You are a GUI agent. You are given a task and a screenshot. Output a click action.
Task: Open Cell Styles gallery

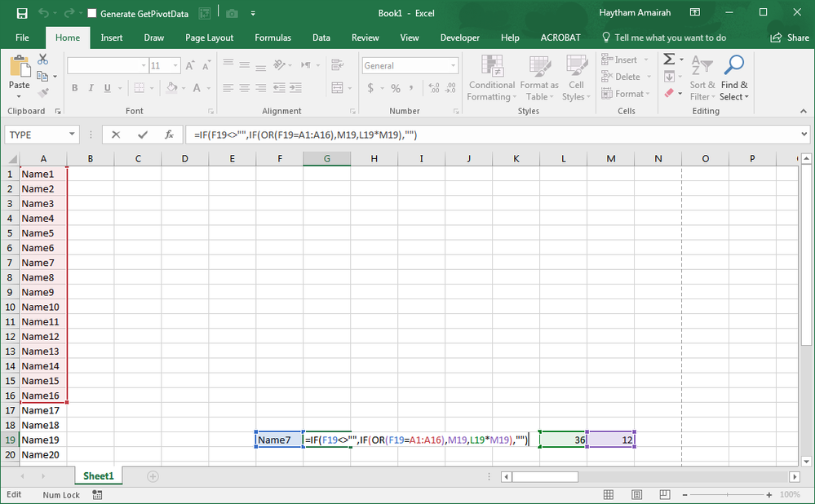[576, 78]
